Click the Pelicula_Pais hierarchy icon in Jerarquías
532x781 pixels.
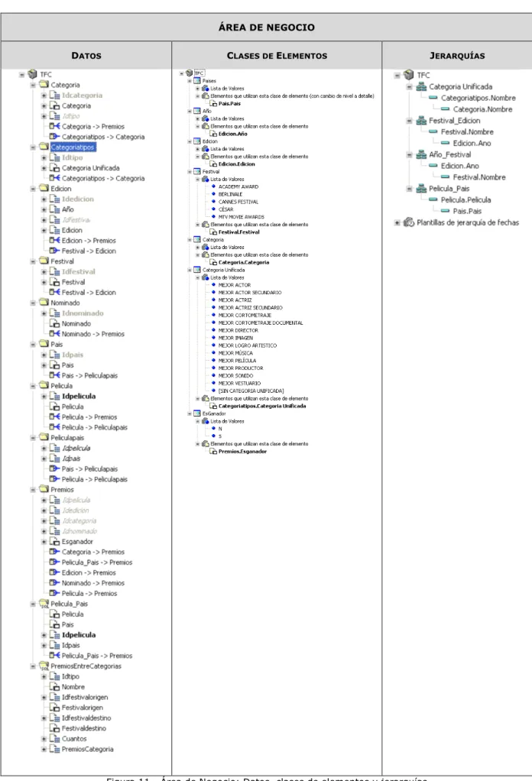(421, 188)
